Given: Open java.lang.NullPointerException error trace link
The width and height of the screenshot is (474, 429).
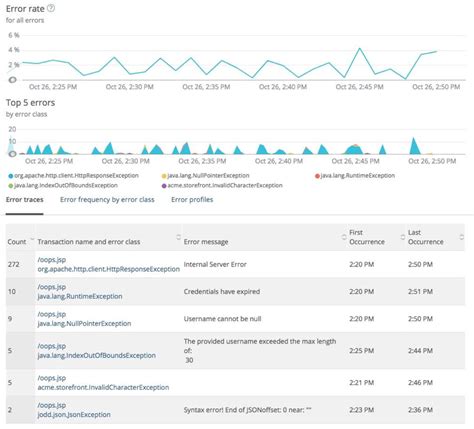Looking at the screenshot, I should (x=84, y=324).
